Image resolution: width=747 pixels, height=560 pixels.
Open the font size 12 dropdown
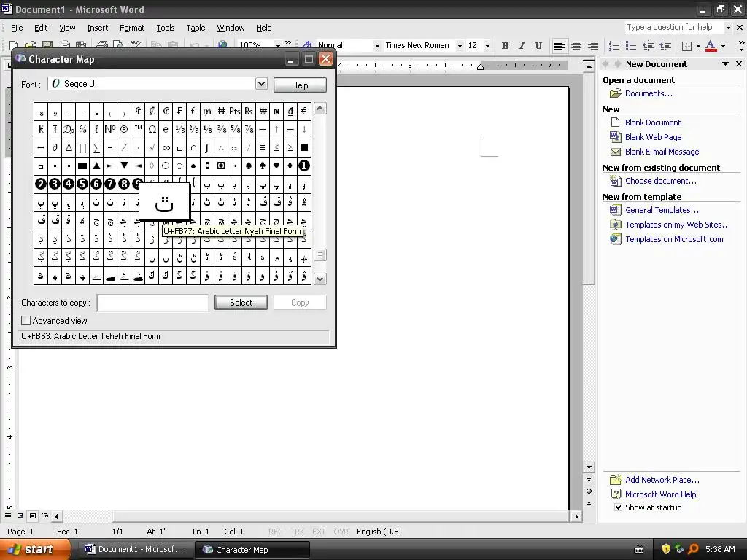487,46
